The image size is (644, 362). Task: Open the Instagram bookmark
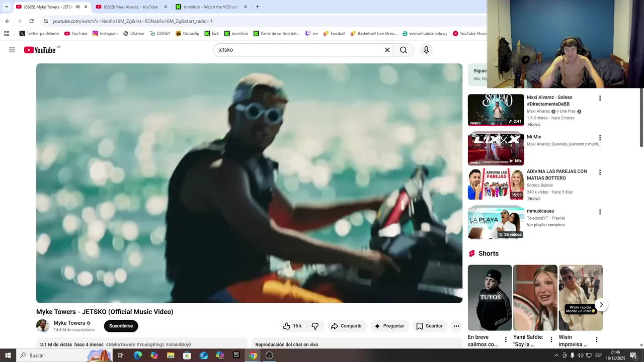click(105, 34)
